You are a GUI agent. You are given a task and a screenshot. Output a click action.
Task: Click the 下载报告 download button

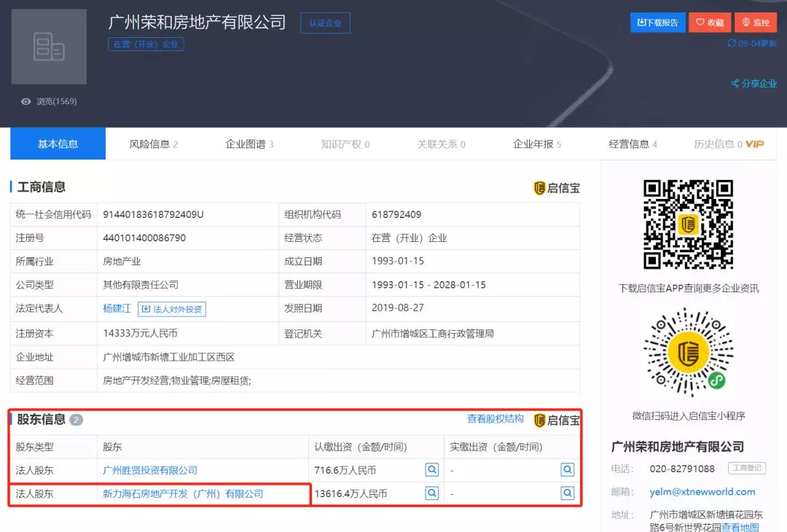[657, 23]
